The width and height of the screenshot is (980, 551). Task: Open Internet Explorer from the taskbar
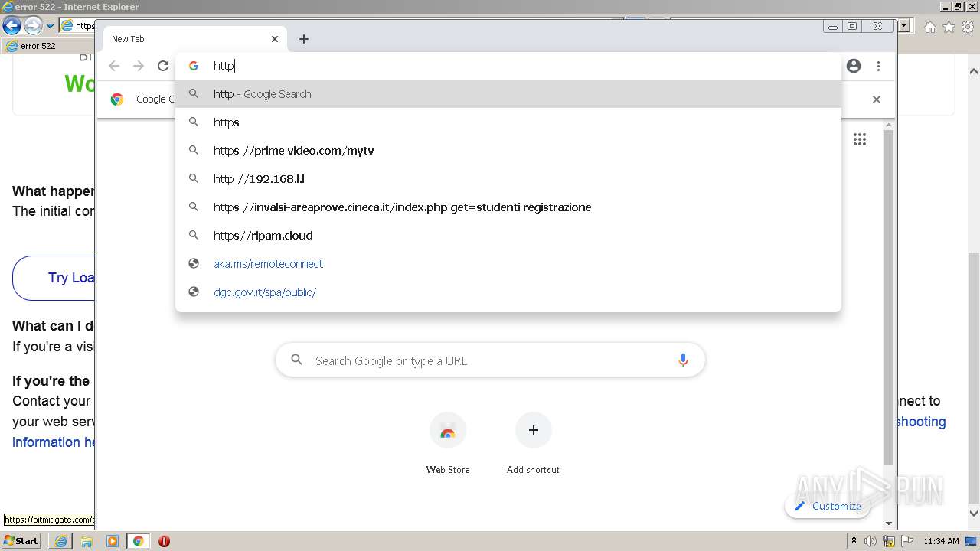tap(60, 541)
